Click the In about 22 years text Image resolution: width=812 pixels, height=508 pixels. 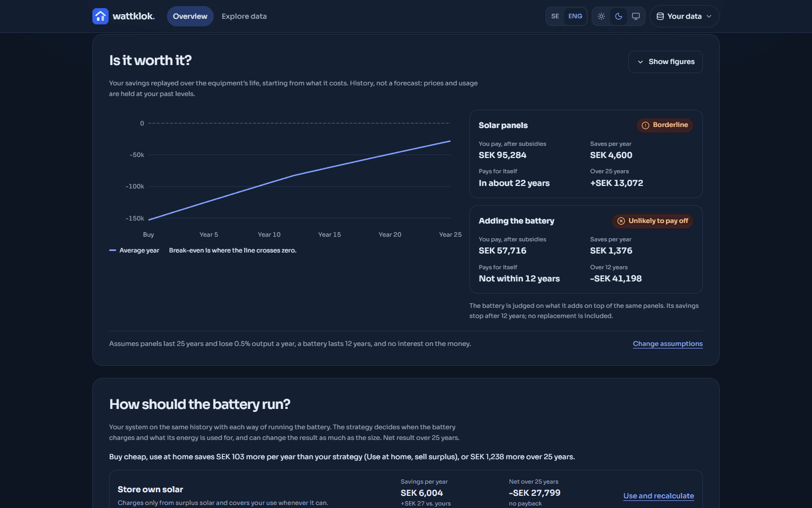[x=514, y=183]
